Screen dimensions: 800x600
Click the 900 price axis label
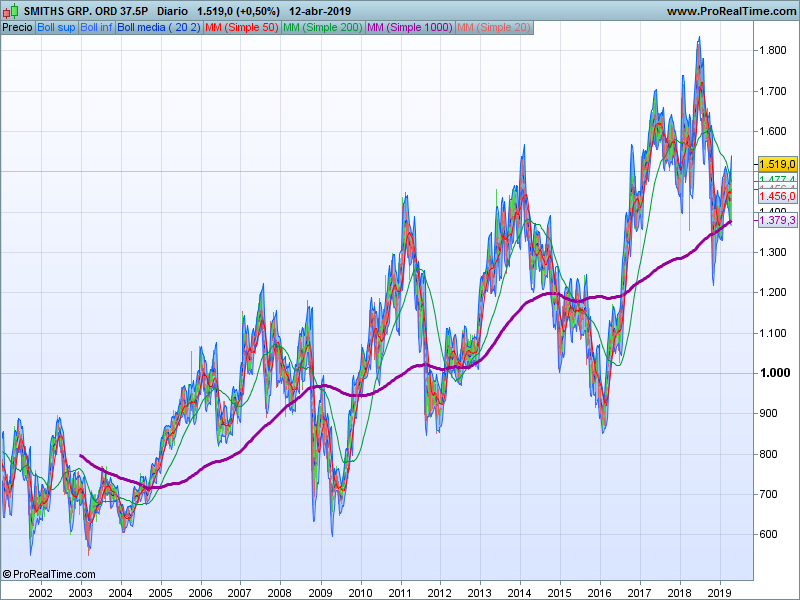click(768, 414)
